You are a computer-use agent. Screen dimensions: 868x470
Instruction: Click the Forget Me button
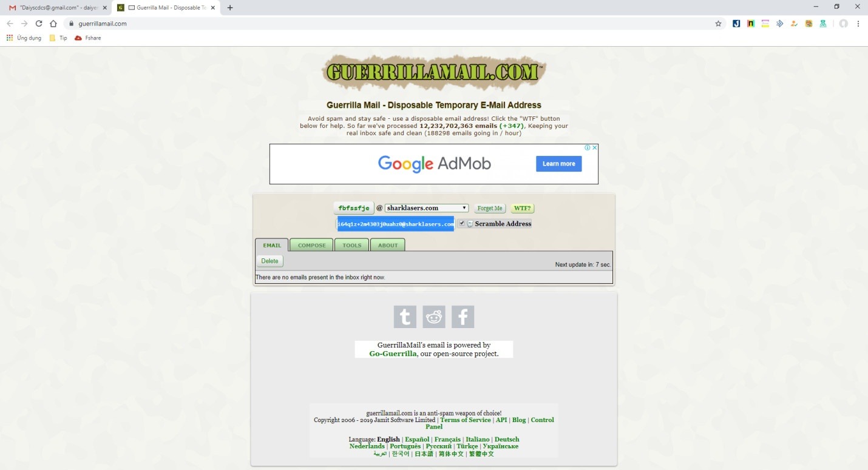coord(490,208)
